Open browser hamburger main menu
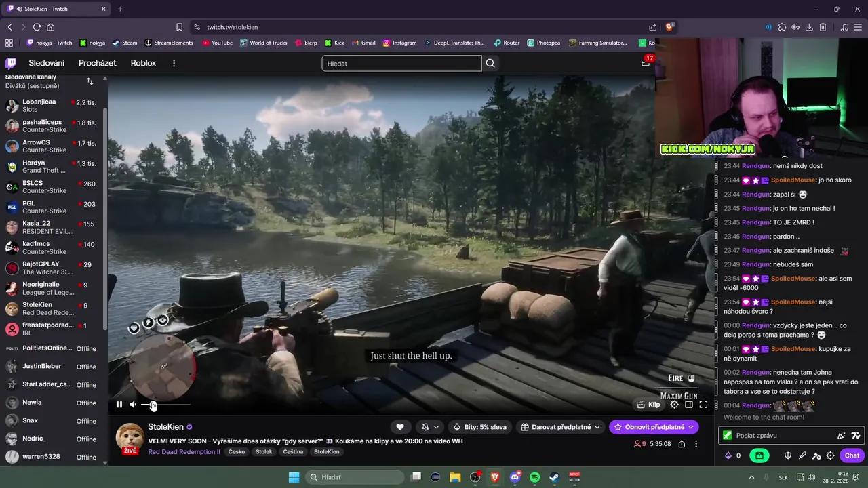The image size is (868, 488). (859, 27)
